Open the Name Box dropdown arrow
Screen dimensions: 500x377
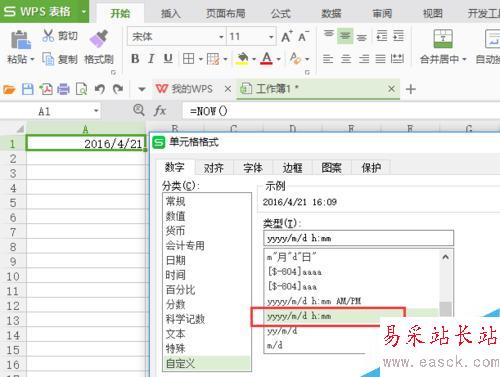[96, 111]
